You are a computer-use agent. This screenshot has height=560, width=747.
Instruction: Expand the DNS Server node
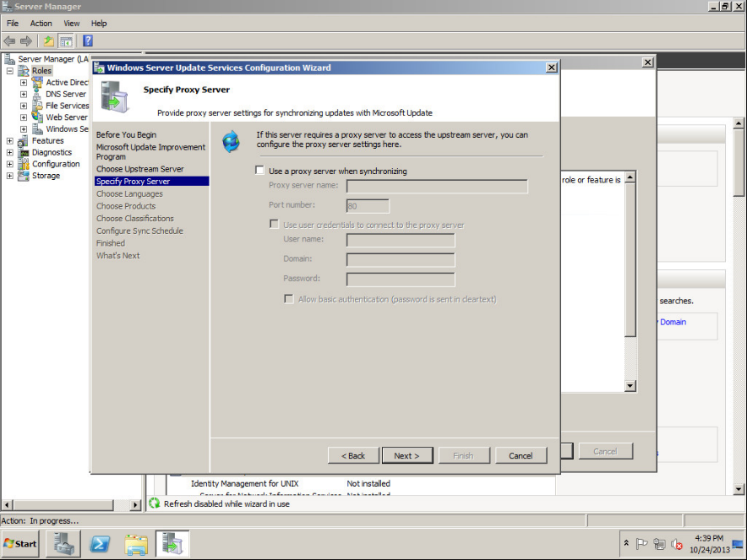click(24, 95)
